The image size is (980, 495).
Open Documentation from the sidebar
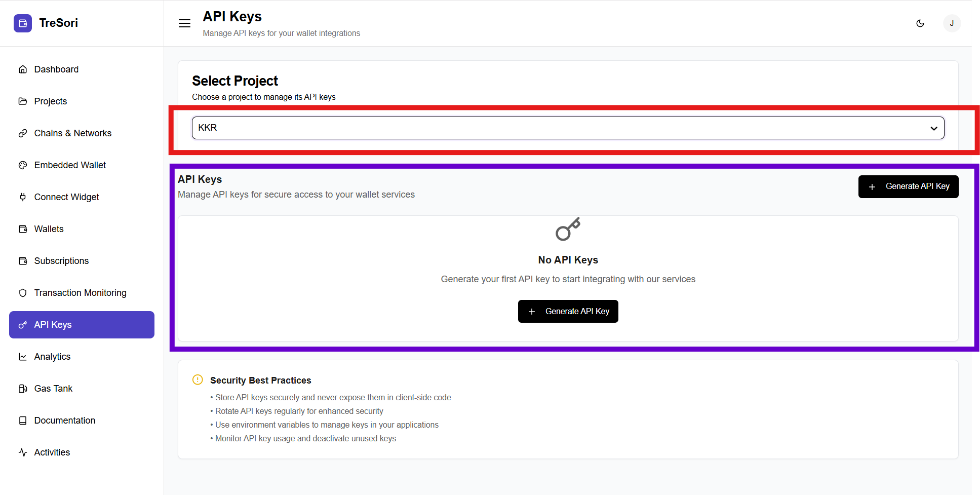pyautogui.click(x=64, y=421)
